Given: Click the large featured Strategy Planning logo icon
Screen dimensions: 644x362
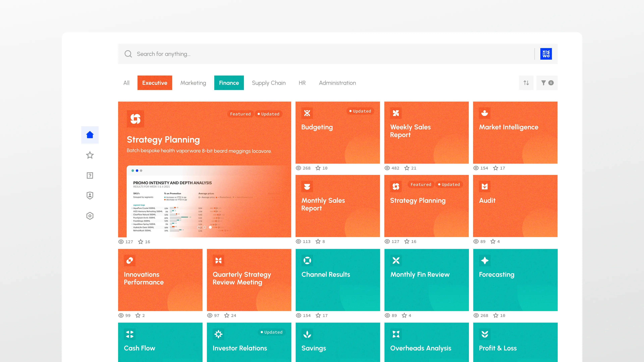Looking at the screenshot, I should 135,119.
